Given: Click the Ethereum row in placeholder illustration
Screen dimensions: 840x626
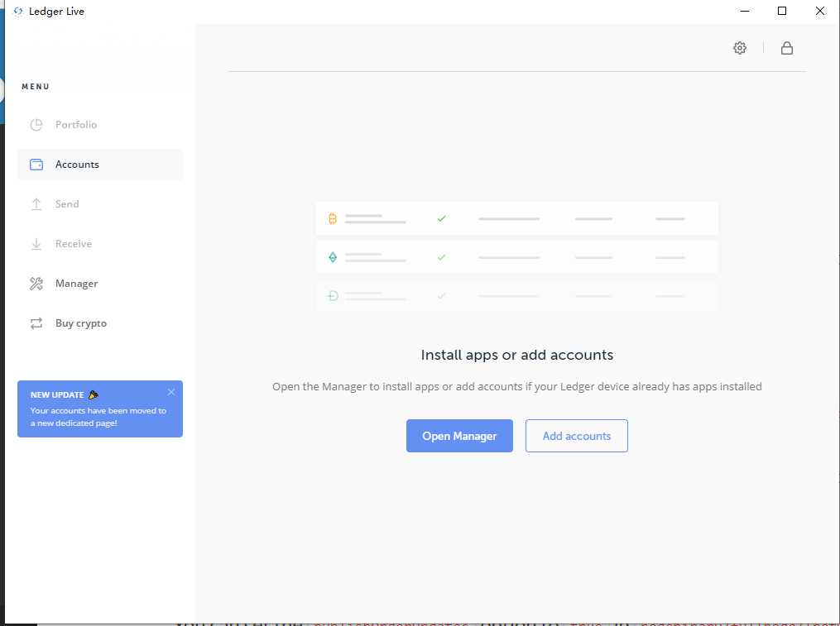Looking at the screenshot, I should (516, 257).
